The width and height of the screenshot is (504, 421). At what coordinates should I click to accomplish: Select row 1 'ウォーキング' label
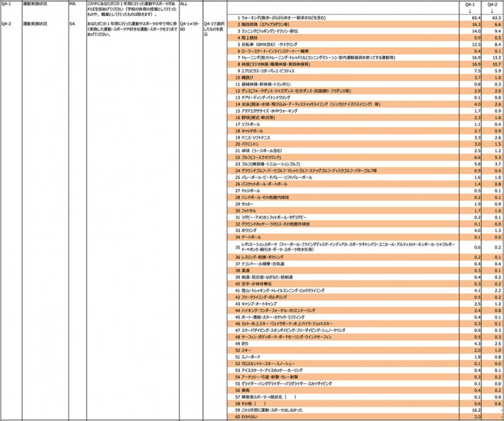282,18
